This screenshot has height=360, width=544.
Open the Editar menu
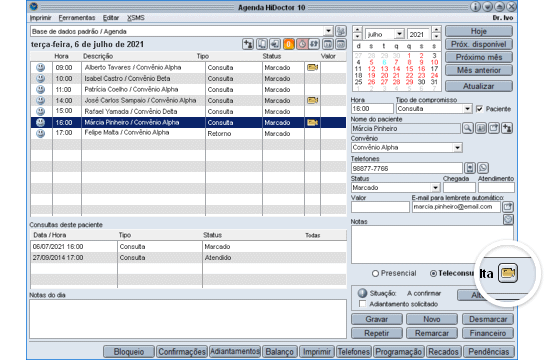111,18
